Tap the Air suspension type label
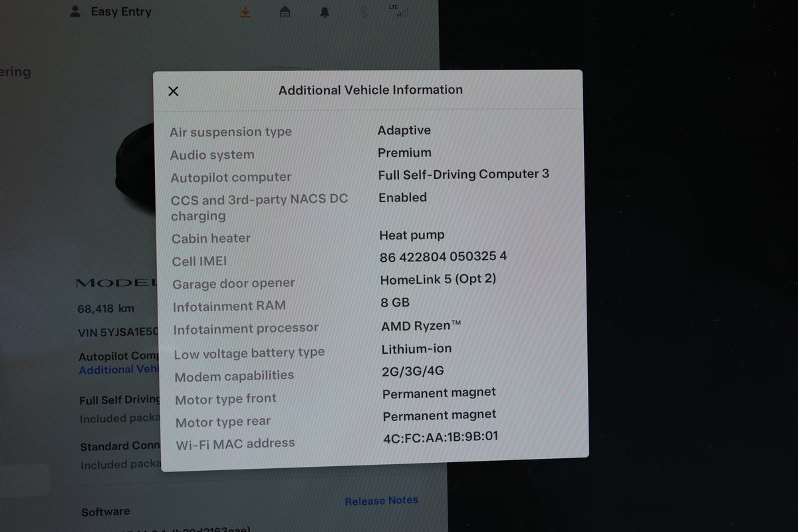 pos(231,132)
